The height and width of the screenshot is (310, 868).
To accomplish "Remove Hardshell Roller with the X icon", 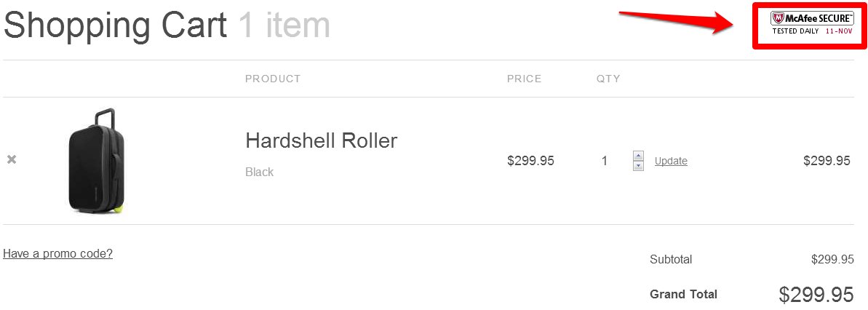I will coord(12,159).
